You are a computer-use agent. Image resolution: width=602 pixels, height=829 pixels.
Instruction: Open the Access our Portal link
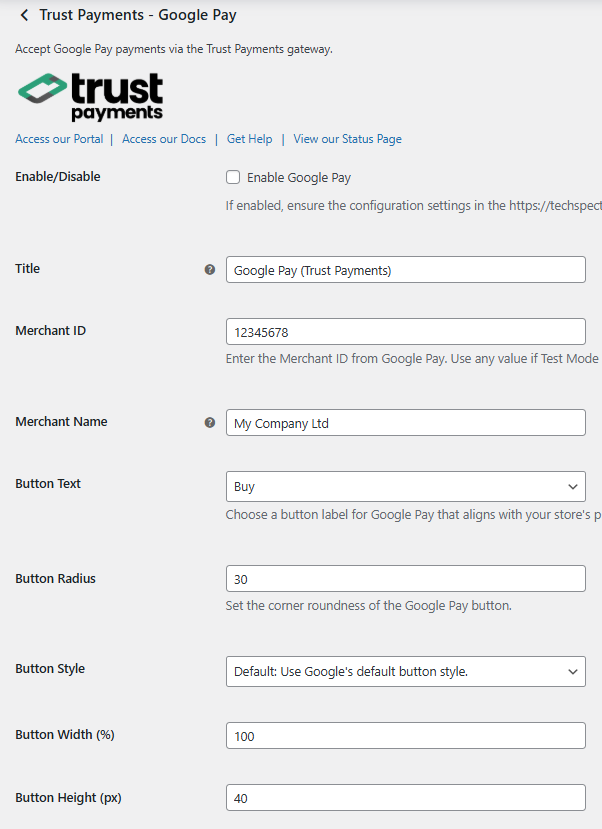coord(59,139)
